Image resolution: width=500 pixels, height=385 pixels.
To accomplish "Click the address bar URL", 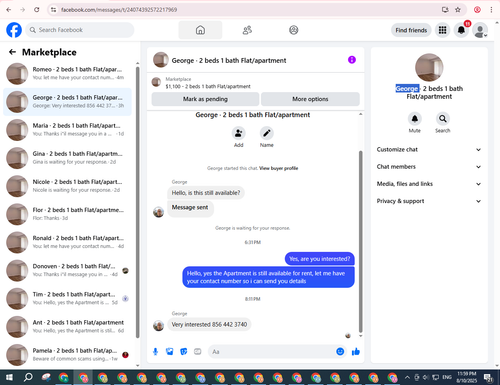I will pyautogui.click(x=119, y=10).
